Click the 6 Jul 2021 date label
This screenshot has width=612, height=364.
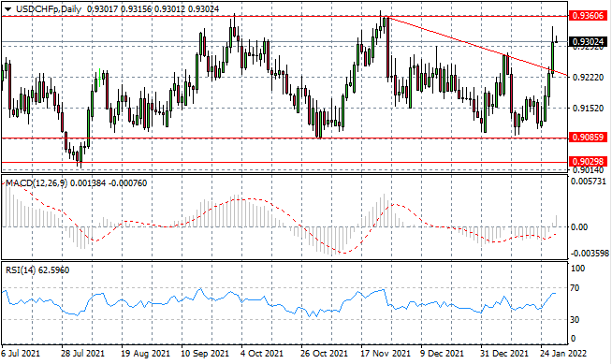tap(21, 354)
